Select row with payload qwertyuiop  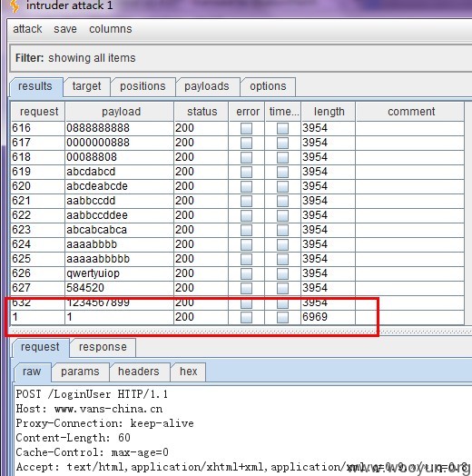[x=238, y=274]
